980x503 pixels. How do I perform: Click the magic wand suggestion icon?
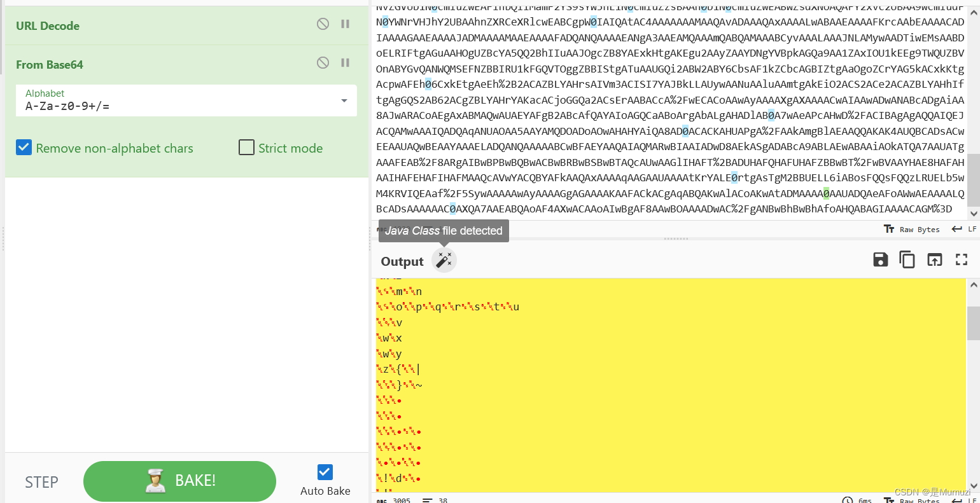coord(444,260)
